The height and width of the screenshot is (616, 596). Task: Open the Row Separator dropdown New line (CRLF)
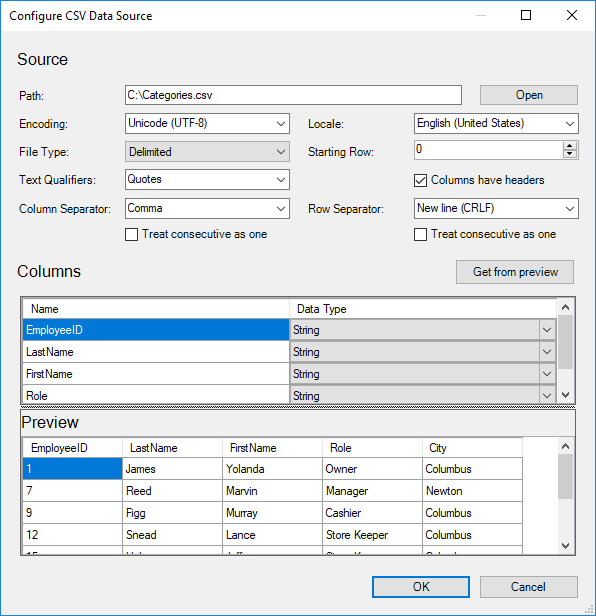(496, 209)
